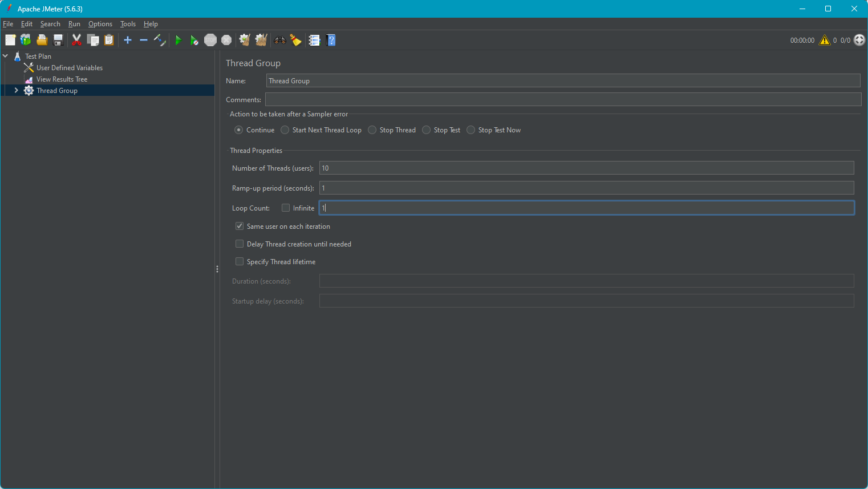Click the Open file folder icon

[x=42, y=40]
